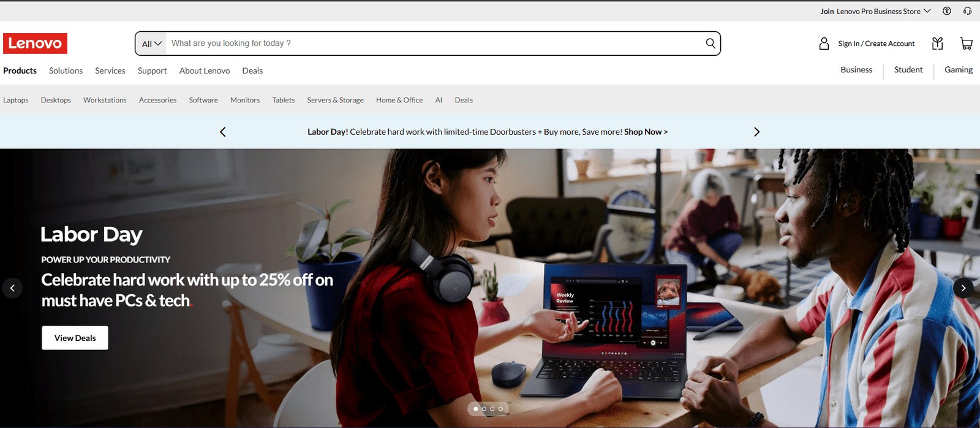This screenshot has height=428, width=980.
Task: Select Desktops category
Action: coord(56,100)
